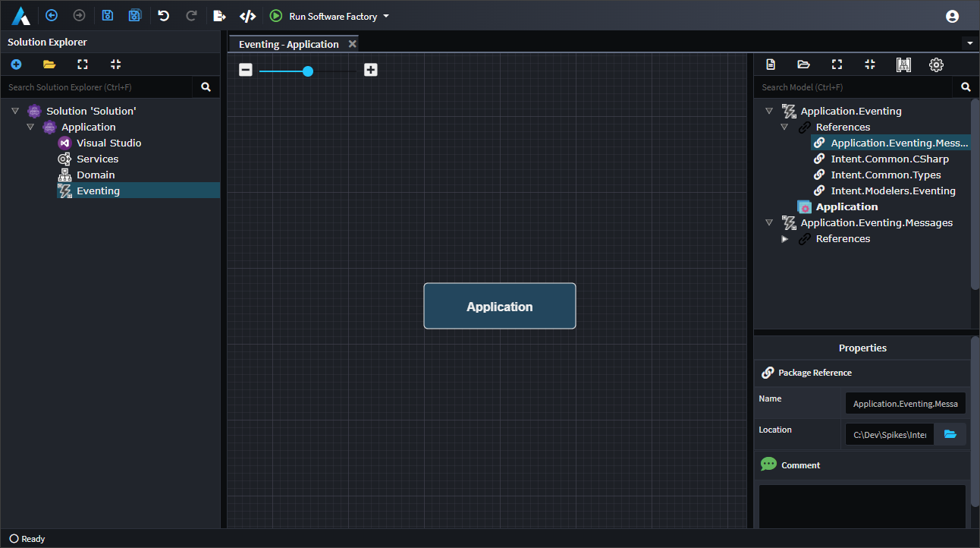Expand References under Application.Eventing.Messages
980x548 pixels.
[x=784, y=238]
